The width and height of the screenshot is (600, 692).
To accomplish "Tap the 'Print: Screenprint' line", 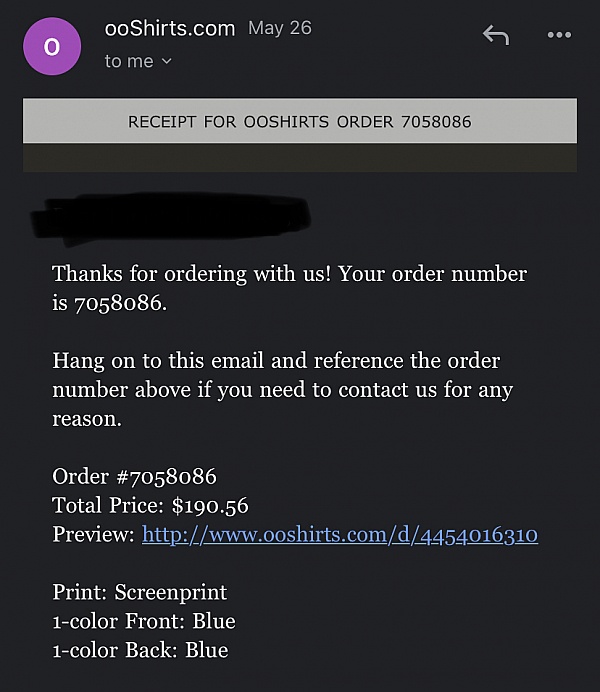I will click(140, 592).
